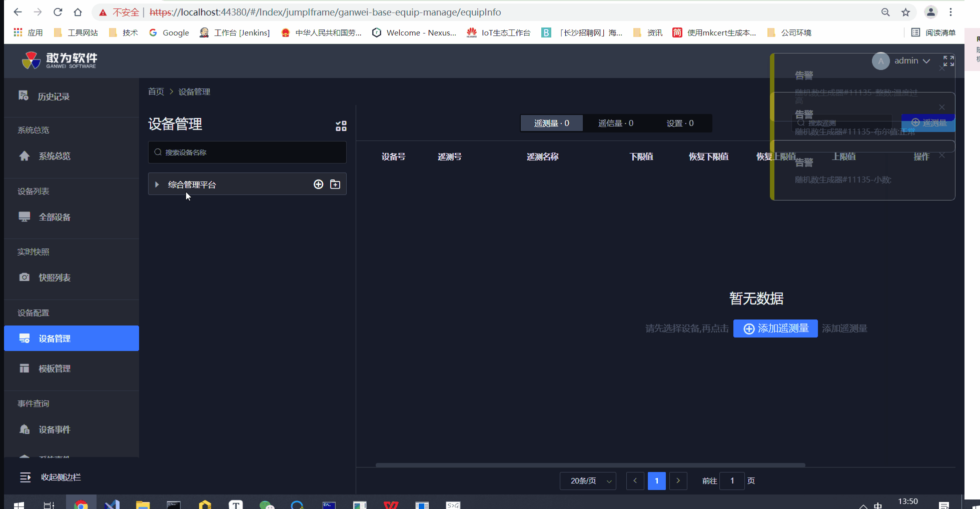Open the 阅读清单 reading list

[x=933, y=32]
